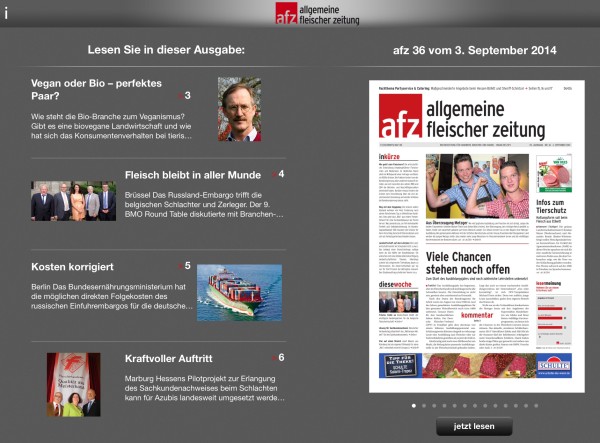Select the second page indicator dot
600x443 pixels.
pos(424,406)
